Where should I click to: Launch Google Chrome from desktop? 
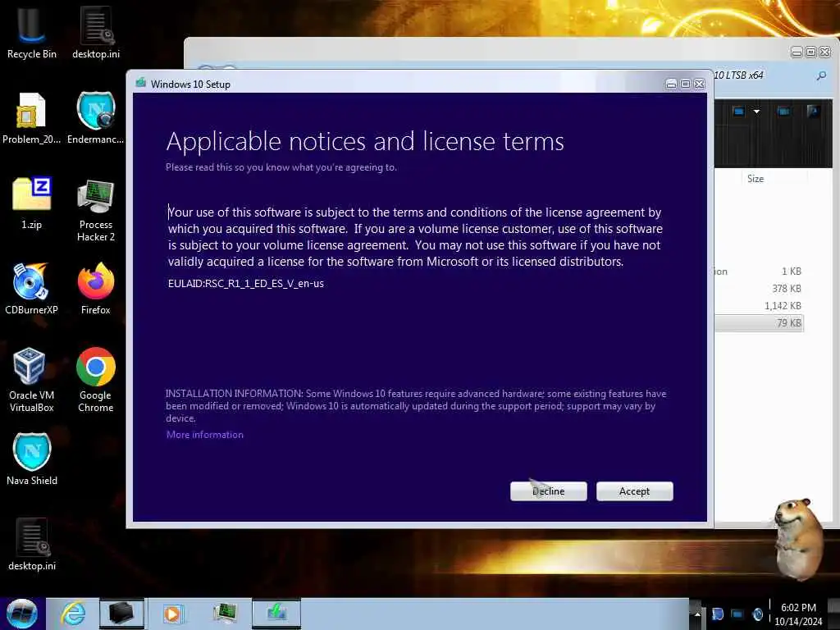pos(96,379)
